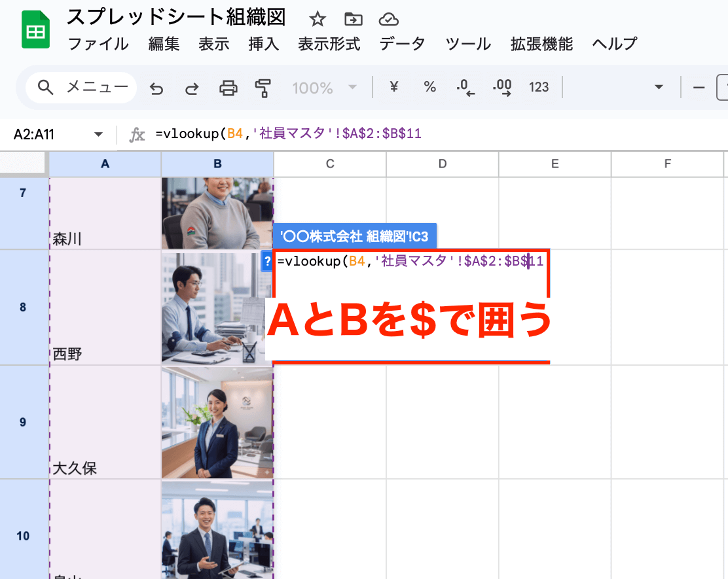728x579 pixels.
Task: Click the Google Sheets logo
Action: (x=35, y=29)
